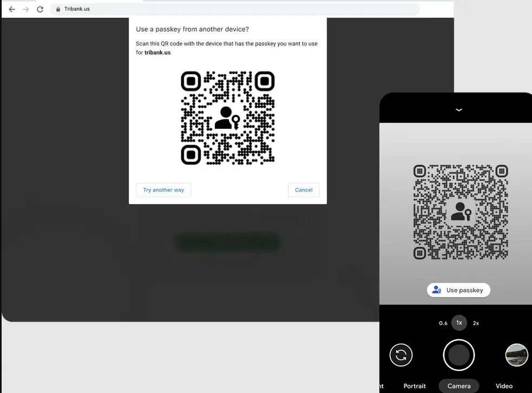
Task: Open the last photo thumbnail
Action: [517, 355]
